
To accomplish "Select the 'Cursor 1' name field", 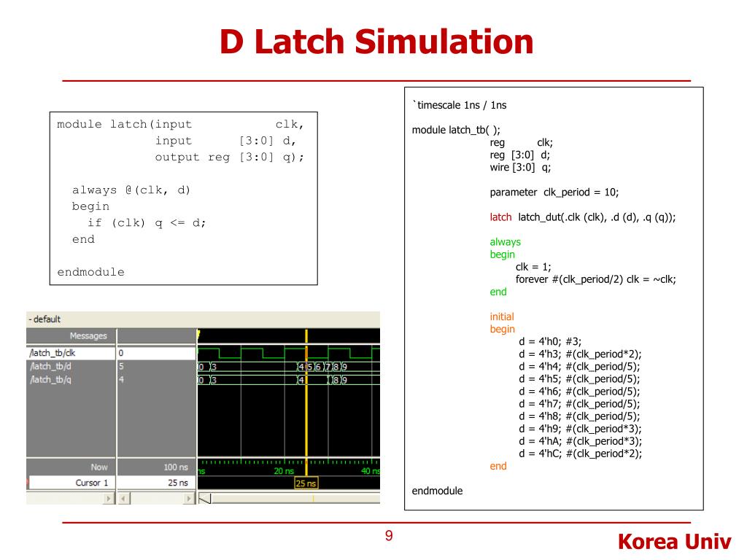I will click(x=71, y=483).
